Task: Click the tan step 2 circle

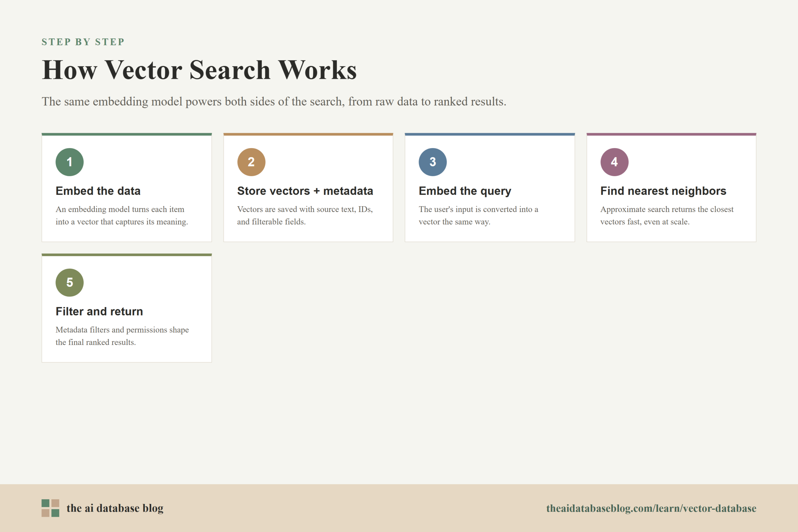Action: pyautogui.click(x=251, y=162)
